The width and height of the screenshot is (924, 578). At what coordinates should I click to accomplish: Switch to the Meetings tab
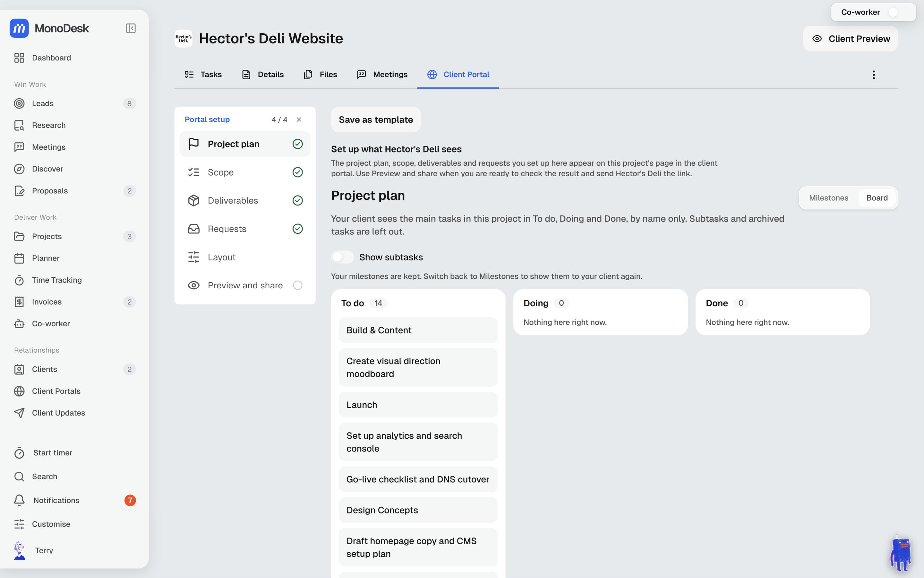coord(382,74)
